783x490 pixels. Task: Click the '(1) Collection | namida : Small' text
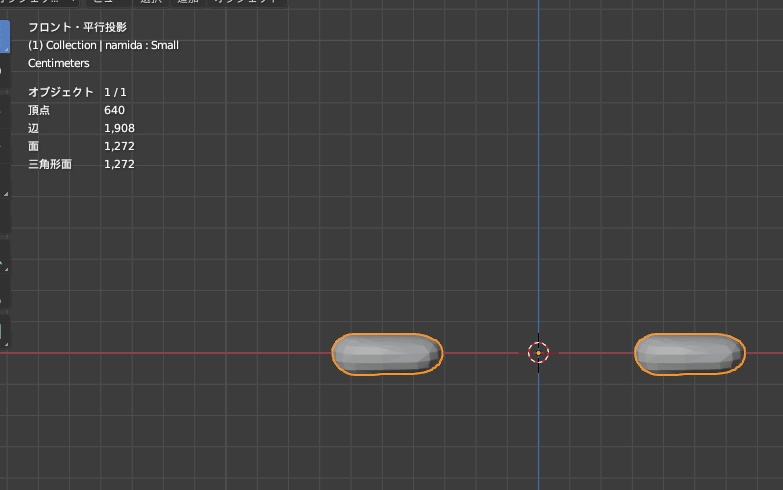pos(103,45)
